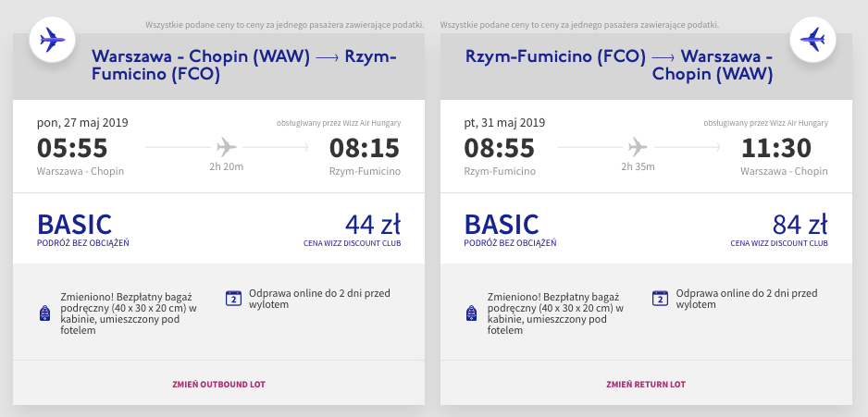Click the backpack icon in the outbound card
This screenshot has height=417, width=868.
(44, 313)
